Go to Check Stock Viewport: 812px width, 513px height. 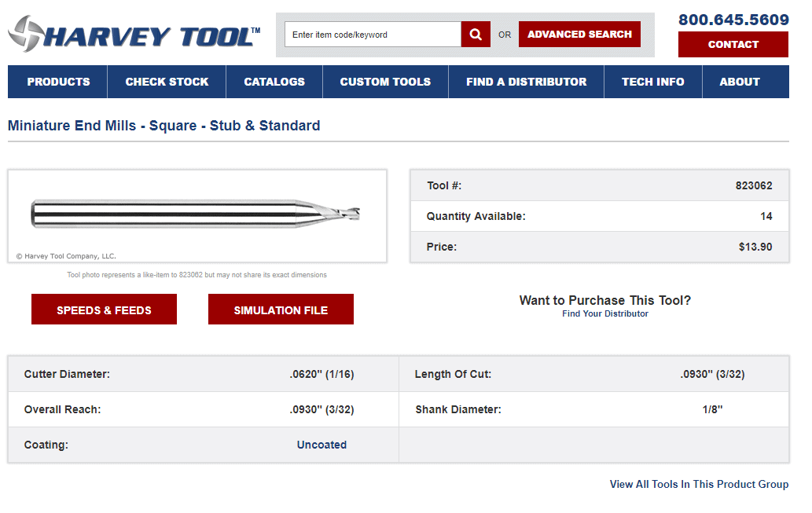pos(167,82)
